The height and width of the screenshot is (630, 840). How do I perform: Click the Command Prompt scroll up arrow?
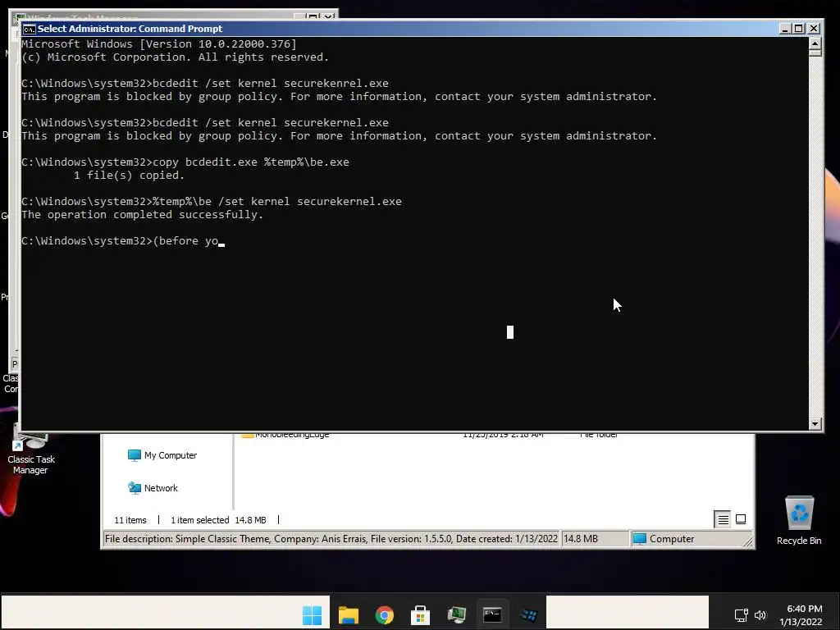pyautogui.click(x=815, y=44)
